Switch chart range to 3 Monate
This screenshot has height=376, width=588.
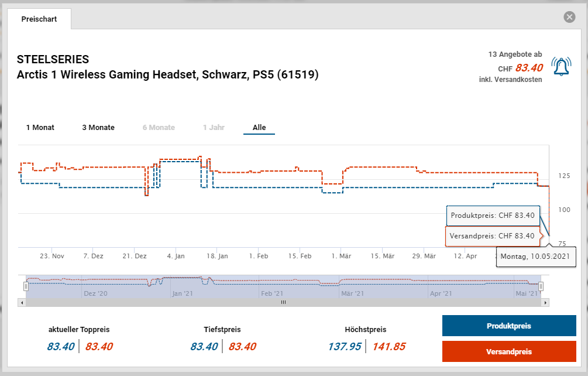[98, 128]
